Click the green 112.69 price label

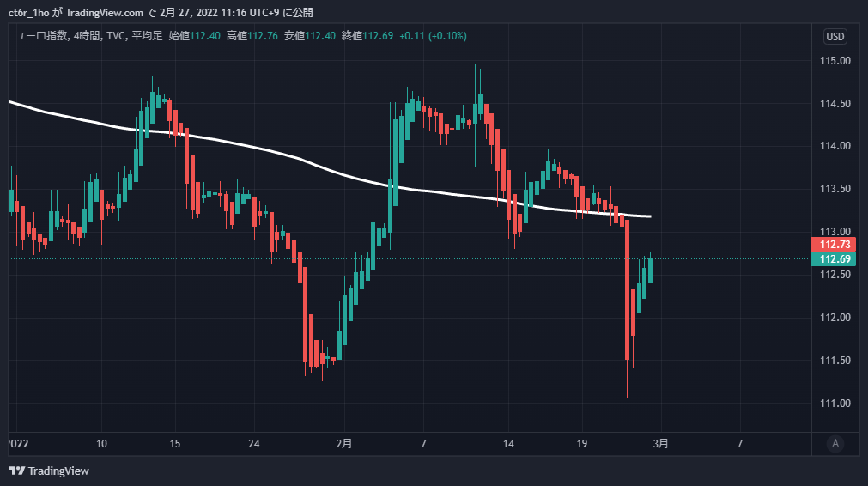pos(834,259)
